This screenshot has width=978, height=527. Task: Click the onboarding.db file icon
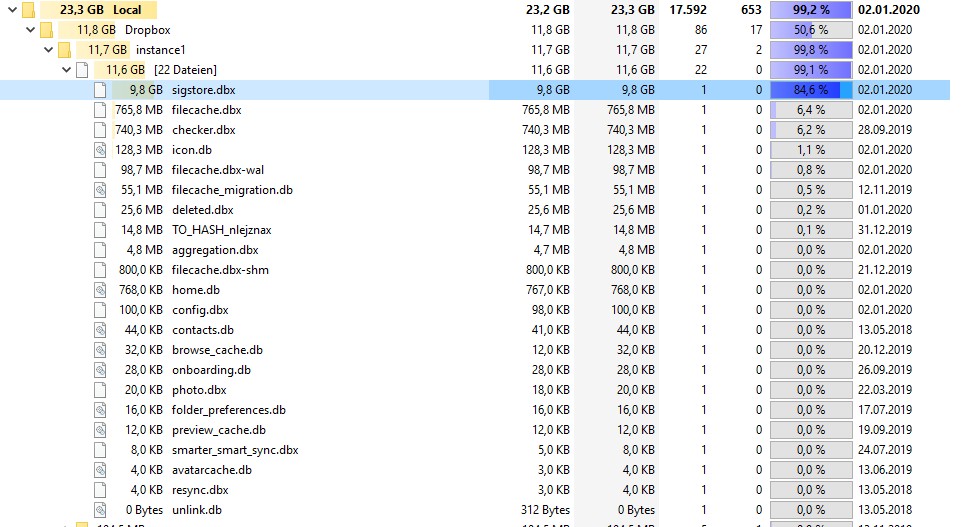[100, 370]
